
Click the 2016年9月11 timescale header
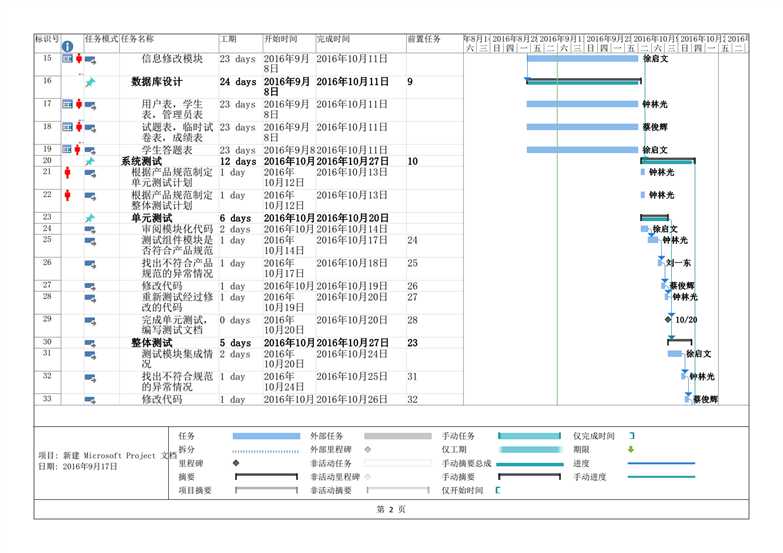pyautogui.click(x=561, y=38)
